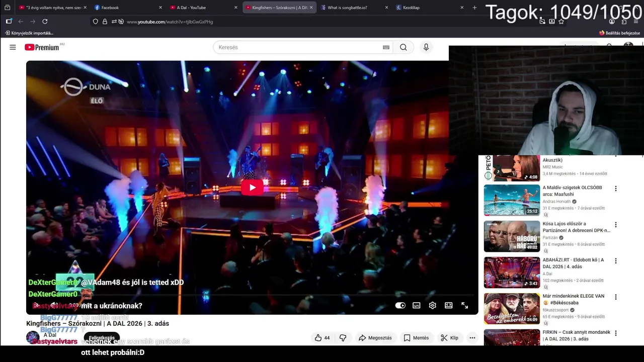Save the video with Mentés

point(417,338)
